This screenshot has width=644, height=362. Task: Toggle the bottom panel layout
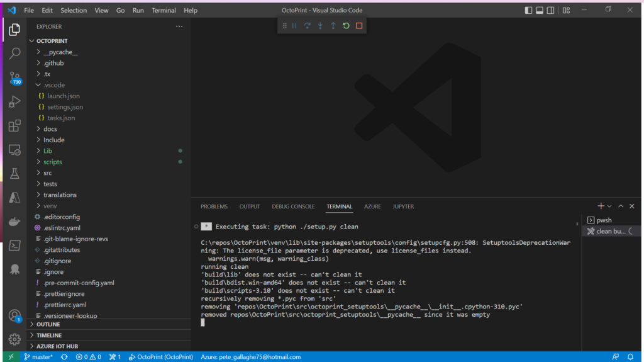[540, 10]
